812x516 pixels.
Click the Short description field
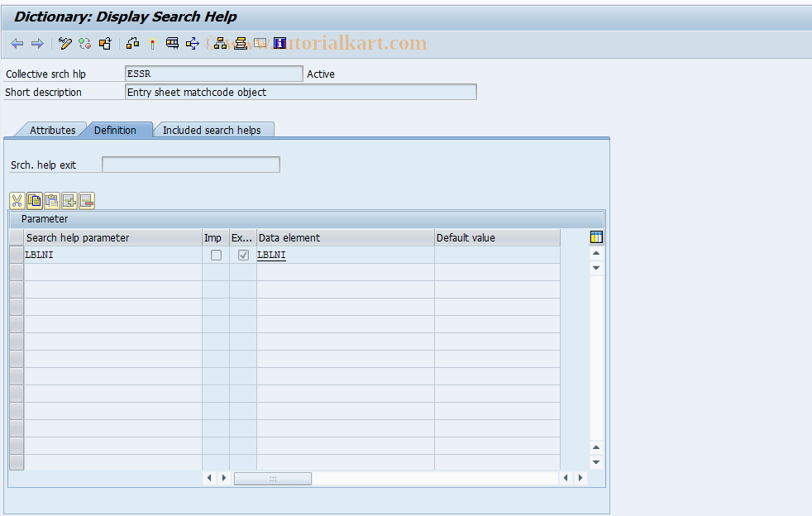click(x=301, y=93)
